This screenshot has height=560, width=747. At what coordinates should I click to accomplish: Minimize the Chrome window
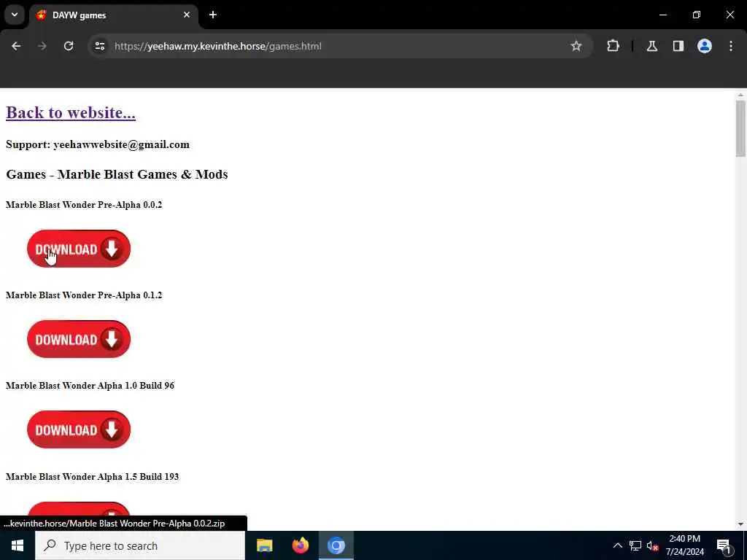(662, 15)
